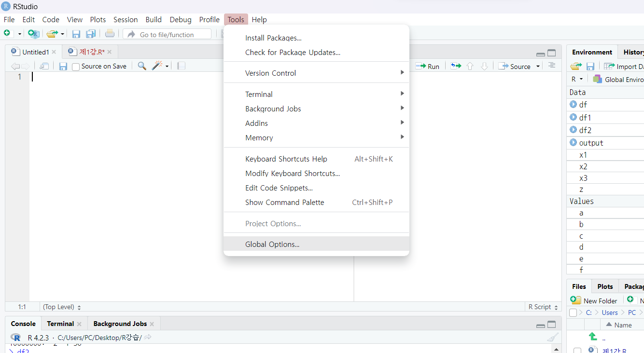
Task: Click the Save All icon
Action: point(91,34)
